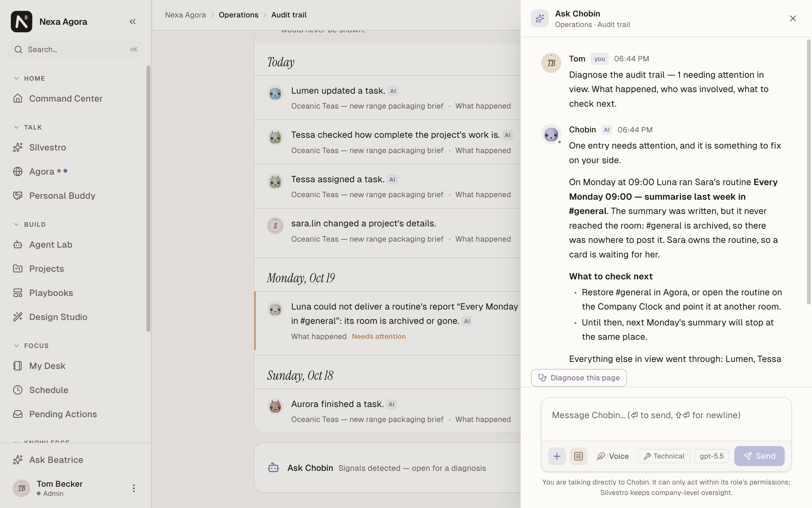Open the Technical tone selector
Screen dimensions: 812x508
[664, 456]
